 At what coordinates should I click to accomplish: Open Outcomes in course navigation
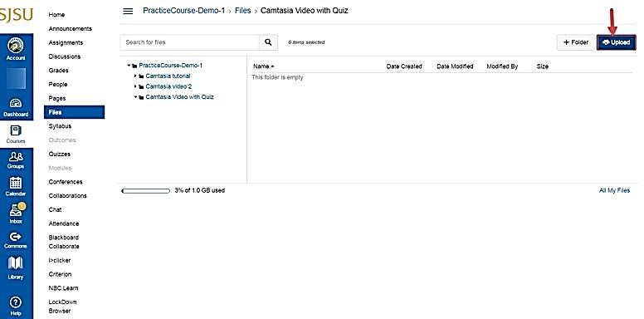tap(62, 140)
